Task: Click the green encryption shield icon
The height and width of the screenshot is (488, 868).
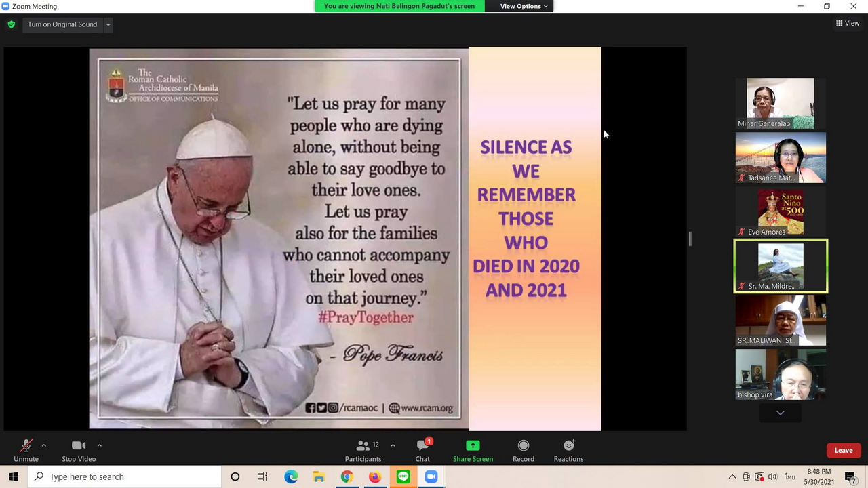Action: pyautogui.click(x=11, y=24)
